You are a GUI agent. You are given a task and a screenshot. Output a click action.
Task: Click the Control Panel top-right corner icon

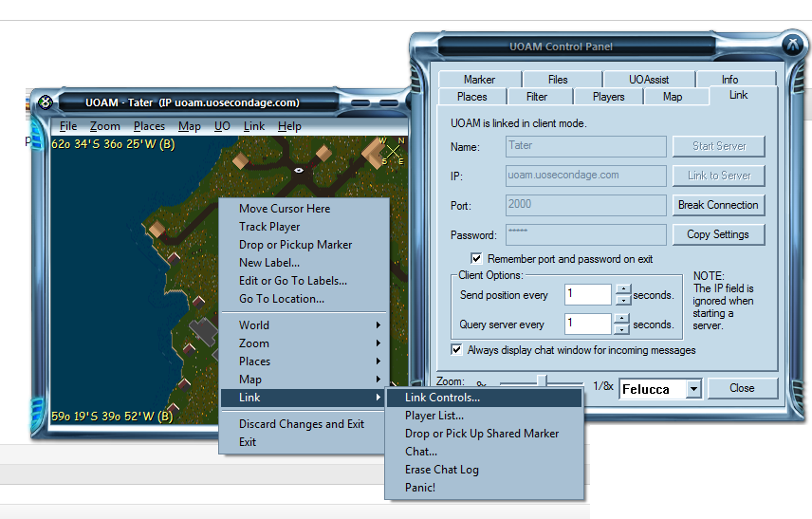pos(793,46)
